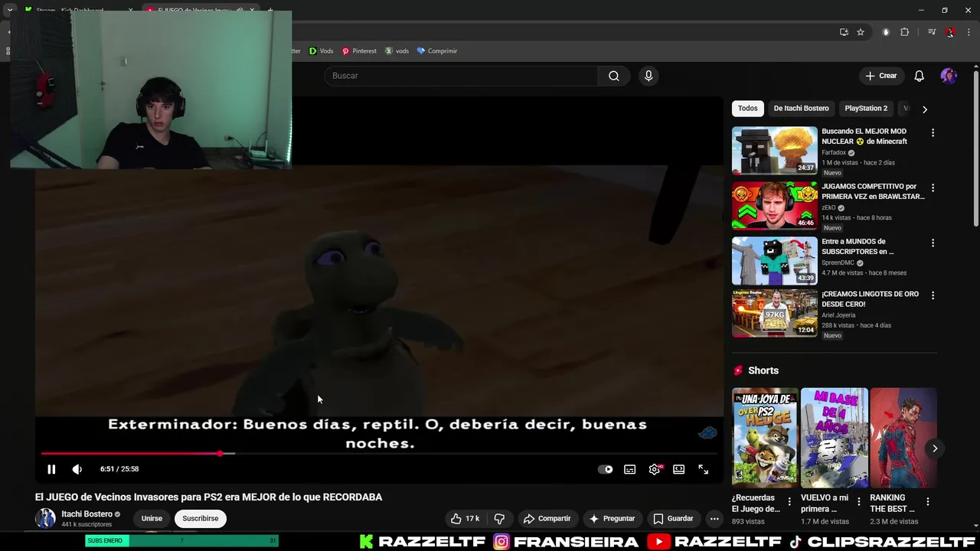Enter full screen mode

(703, 469)
